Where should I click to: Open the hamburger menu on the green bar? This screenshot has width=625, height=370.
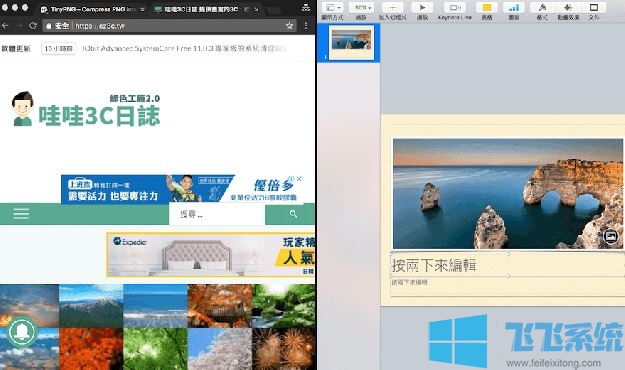click(21, 214)
